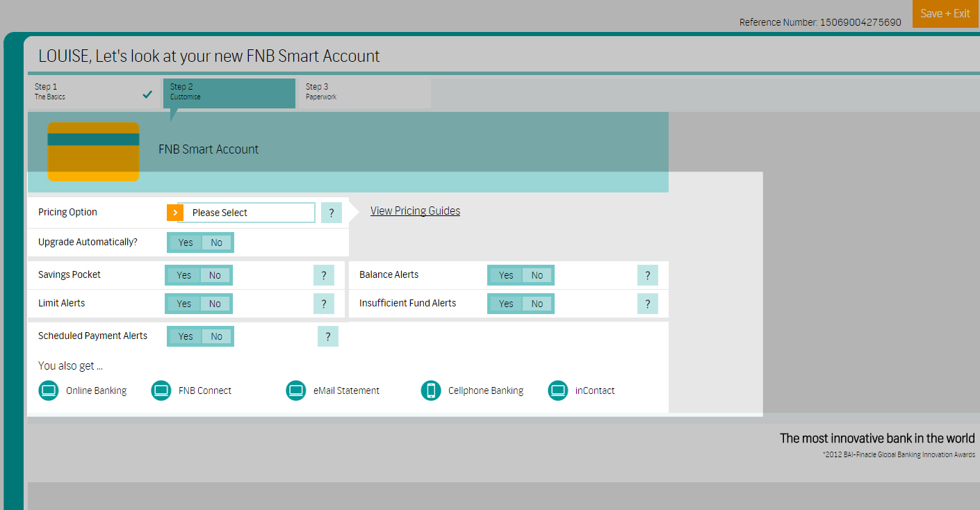Viewport: 980px width, 510px height.
Task: Click the eMail Statement computer icon
Action: (296, 390)
